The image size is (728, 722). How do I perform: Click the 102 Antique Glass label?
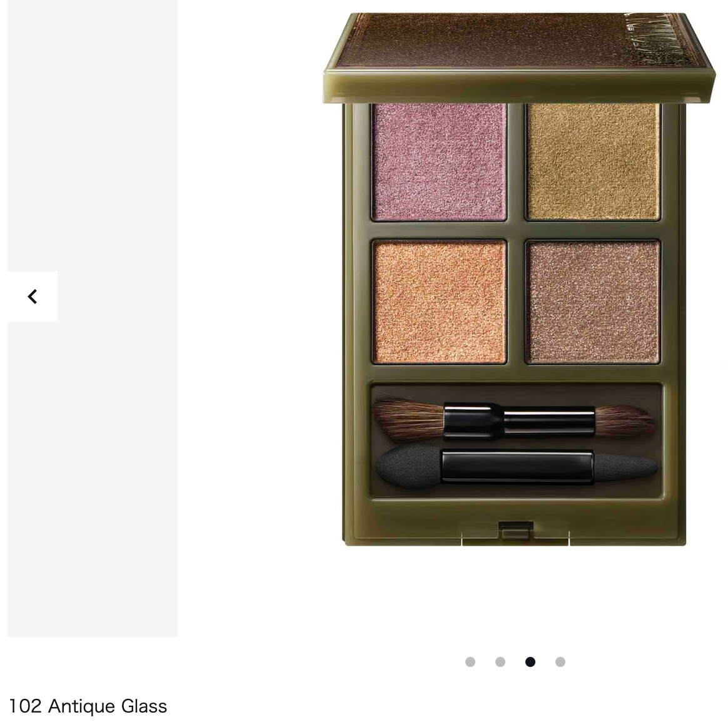88,706
